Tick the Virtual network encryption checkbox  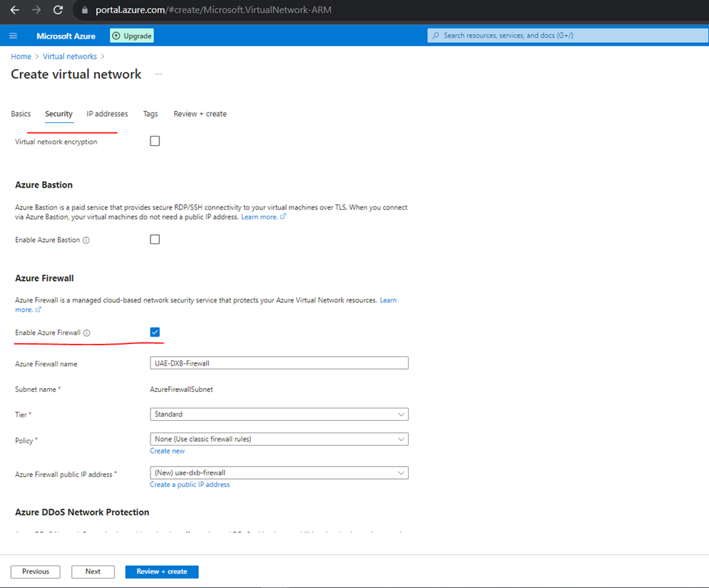155,141
